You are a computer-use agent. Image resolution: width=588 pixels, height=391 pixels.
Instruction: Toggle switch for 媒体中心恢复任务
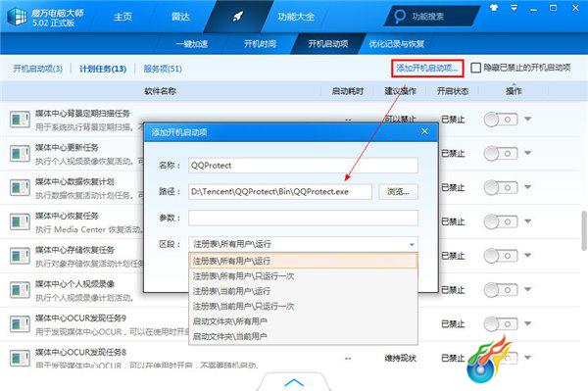click(501, 221)
